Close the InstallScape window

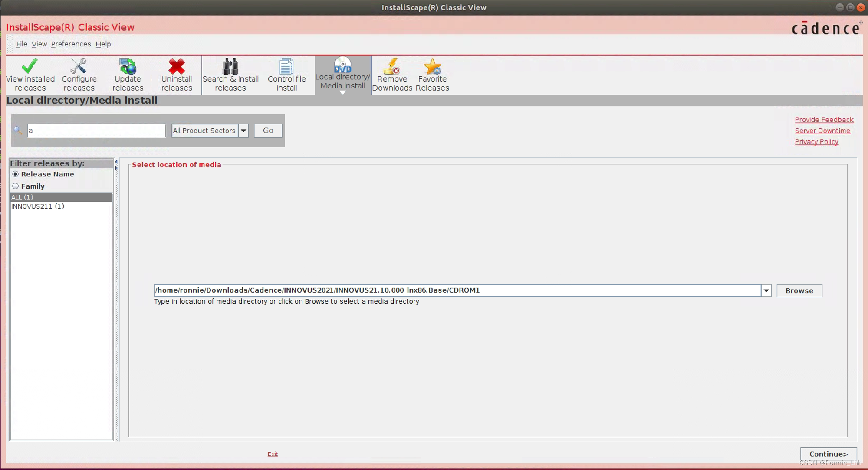click(861, 7)
